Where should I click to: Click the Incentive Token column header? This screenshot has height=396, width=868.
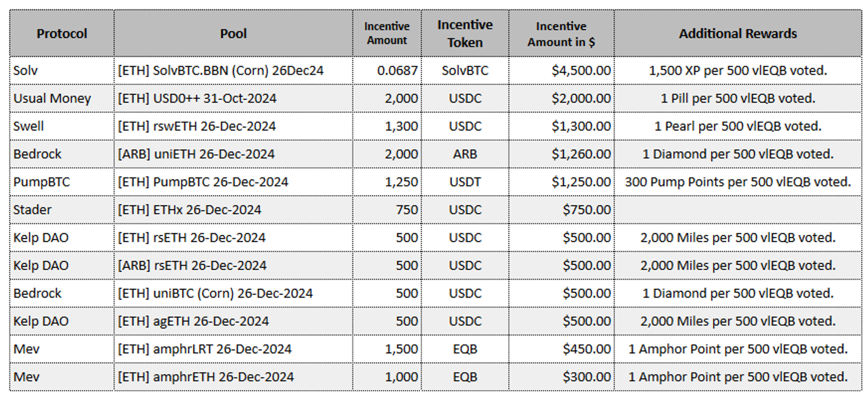tap(465, 34)
